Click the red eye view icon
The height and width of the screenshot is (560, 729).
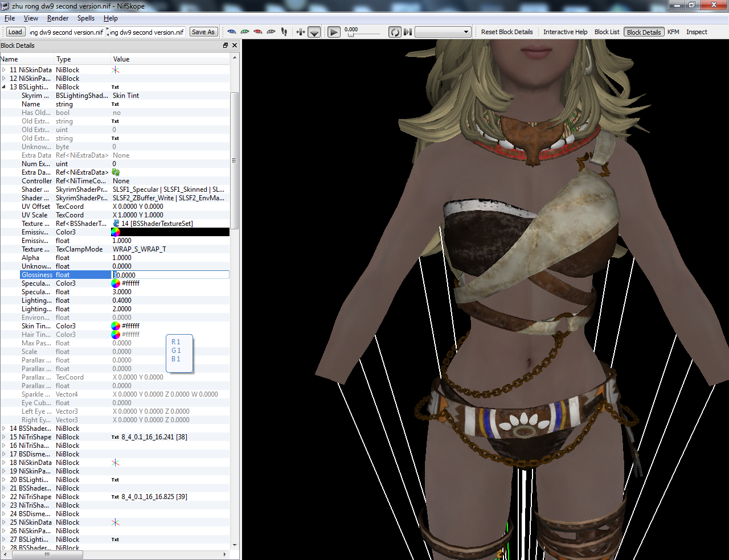click(258, 32)
